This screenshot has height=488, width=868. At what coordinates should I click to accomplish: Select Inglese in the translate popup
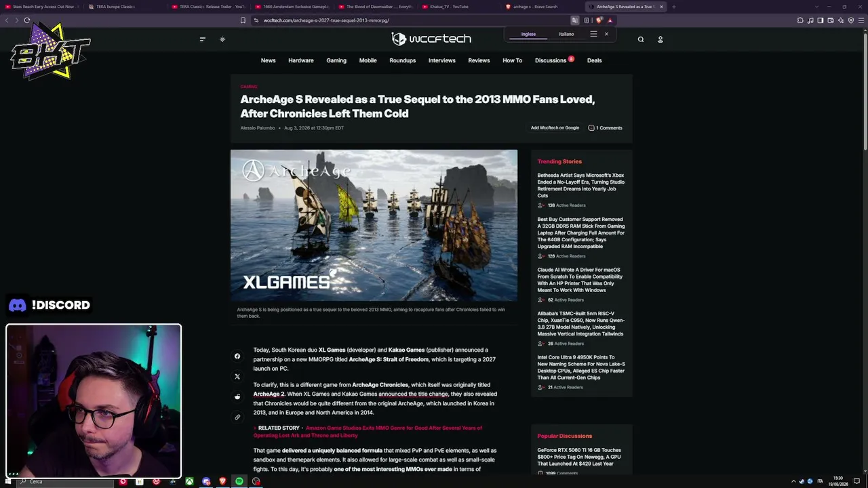[528, 34]
